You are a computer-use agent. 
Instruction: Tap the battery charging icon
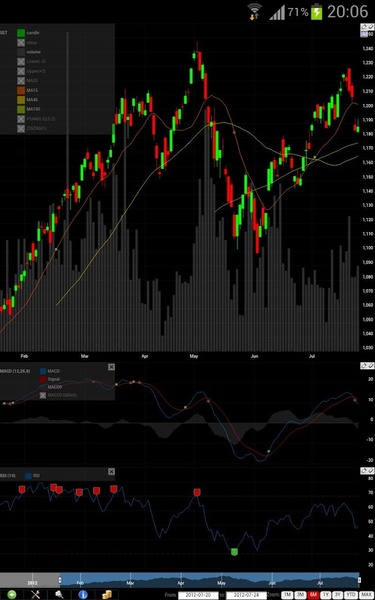point(316,11)
